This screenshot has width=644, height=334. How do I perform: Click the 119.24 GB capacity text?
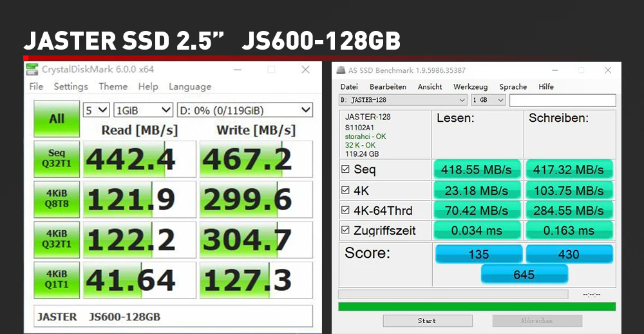362,154
